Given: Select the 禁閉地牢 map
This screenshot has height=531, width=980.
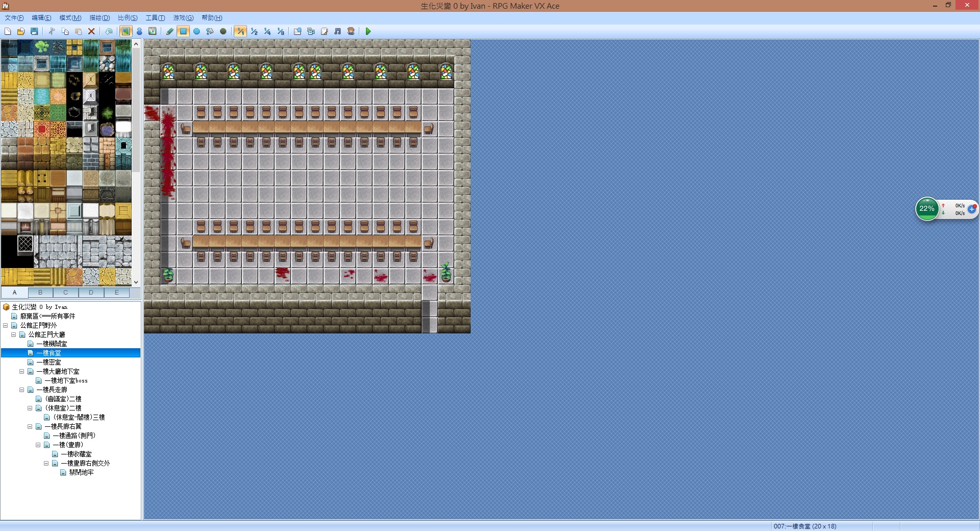Looking at the screenshot, I should 81,472.
